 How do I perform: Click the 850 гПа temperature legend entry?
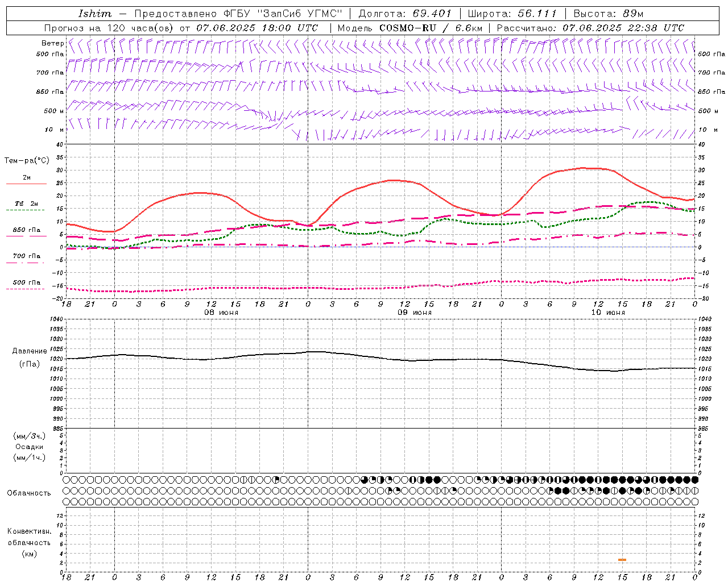point(26,230)
